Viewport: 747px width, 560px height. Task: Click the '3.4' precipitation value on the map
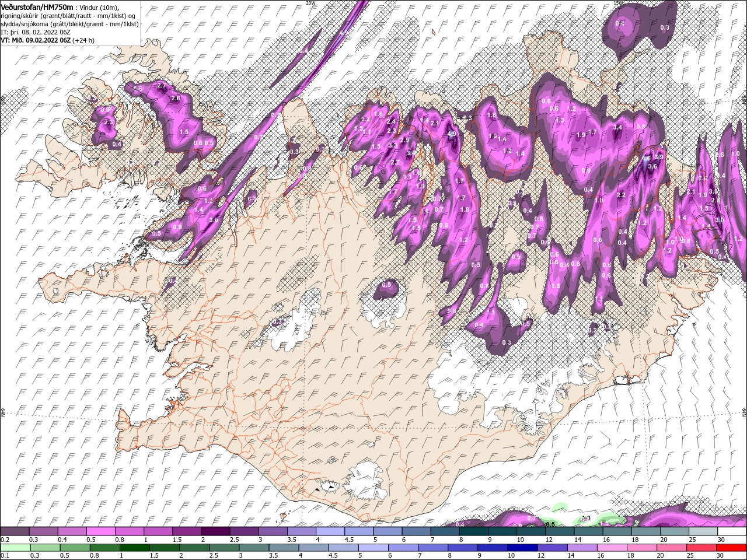pos(618,127)
